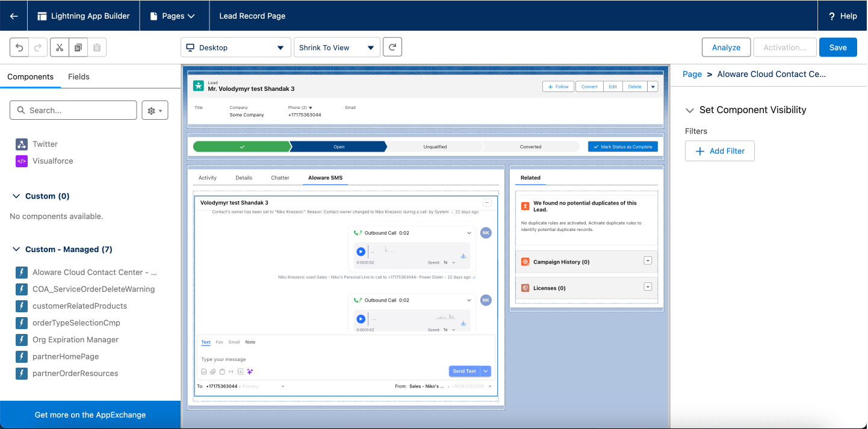Open the Help menu
Screen dimensions: 868x429
(843, 16)
